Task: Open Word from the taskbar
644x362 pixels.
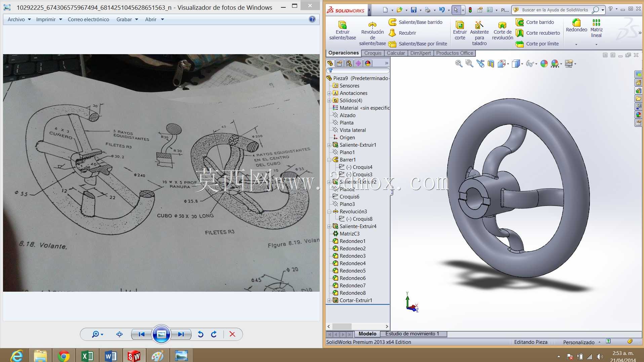Action: point(111,356)
